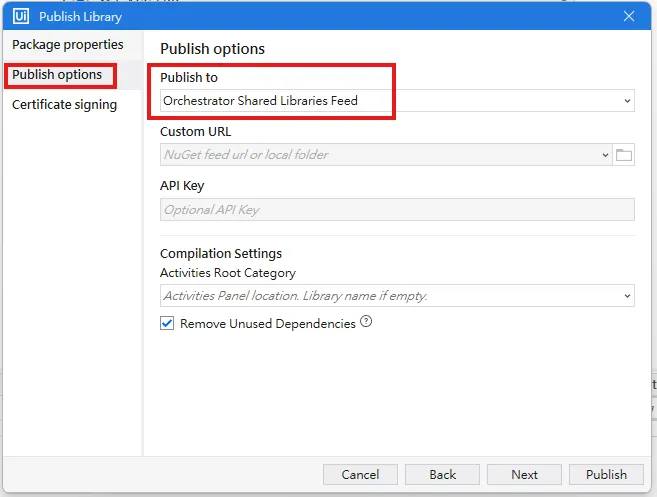Switch to Package properties tab
Viewport: 657px width, 497px height.
68,45
